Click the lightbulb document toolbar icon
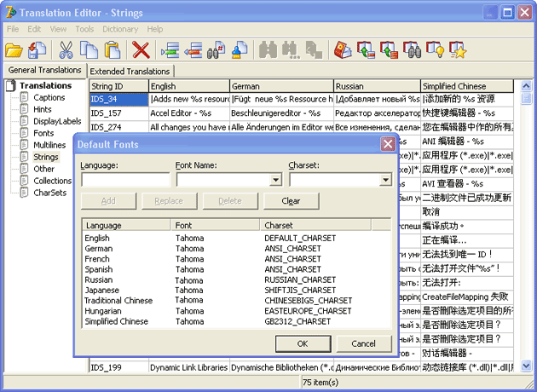The width and height of the screenshot is (537, 392). click(x=435, y=50)
